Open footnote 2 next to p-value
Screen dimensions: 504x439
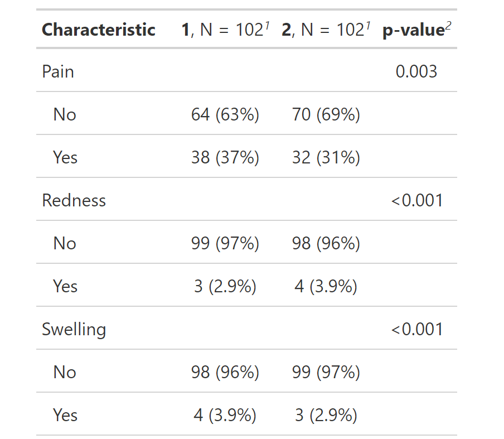448,26
